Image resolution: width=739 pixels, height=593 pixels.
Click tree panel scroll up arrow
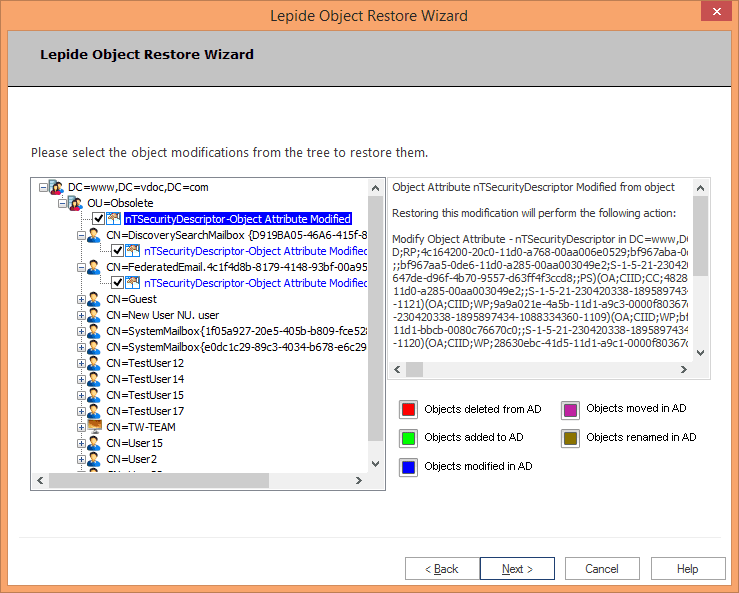(x=375, y=188)
